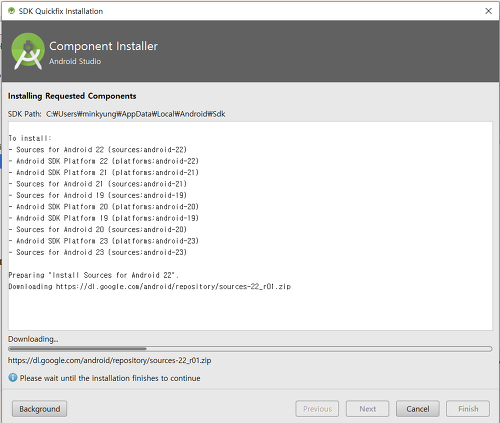
Task: Close the SDK Quickfix Installation window
Action: (x=488, y=11)
